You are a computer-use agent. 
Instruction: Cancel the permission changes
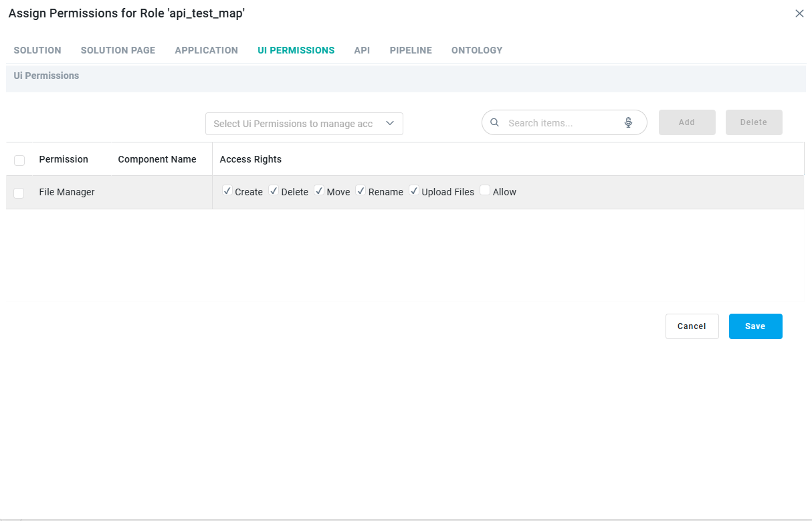[692, 326]
